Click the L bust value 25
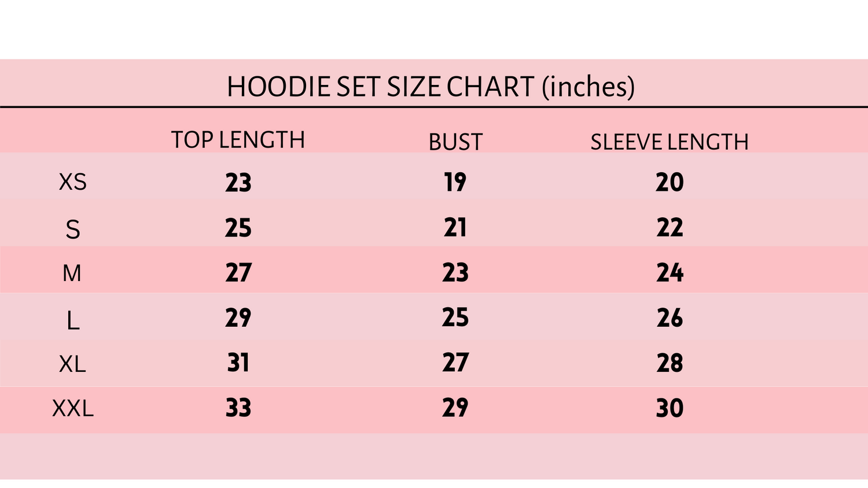This screenshot has width=868, height=488. point(455,317)
